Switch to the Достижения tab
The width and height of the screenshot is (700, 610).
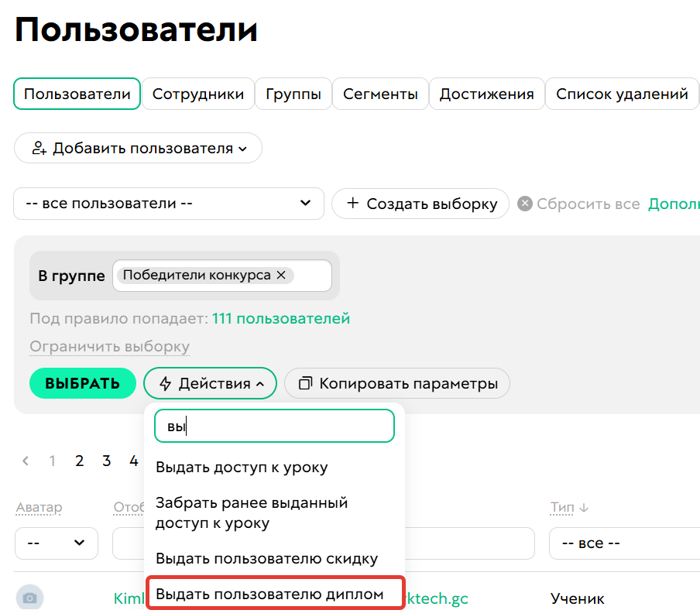[486, 94]
